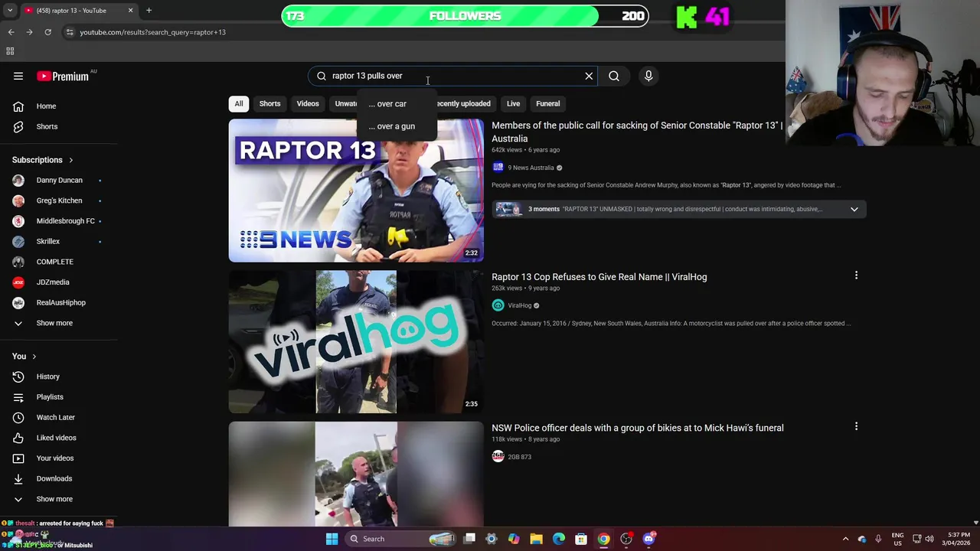Show hidden system tray icons chevron
The width and height of the screenshot is (980, 551).
pos(845,539)
